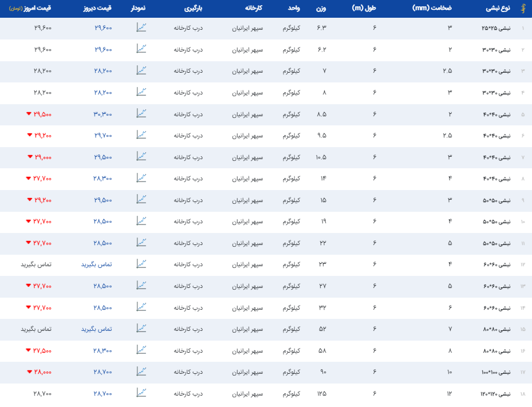Image resolution: width=532 pixels, height=407 pixels.
Task: View price chart for row 10 نبشی 50*50
Action: [x=141, y=221]
